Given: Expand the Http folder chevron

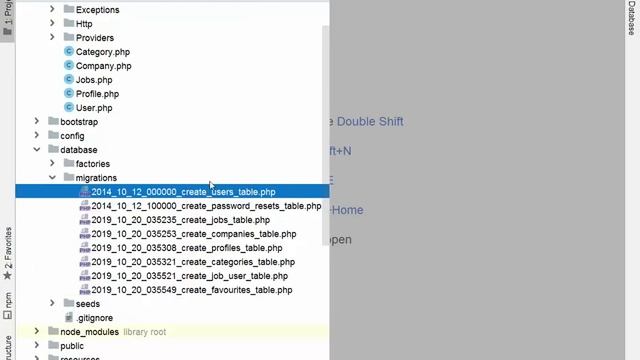Looking at the screenshot, I should (x=52, y=23).
